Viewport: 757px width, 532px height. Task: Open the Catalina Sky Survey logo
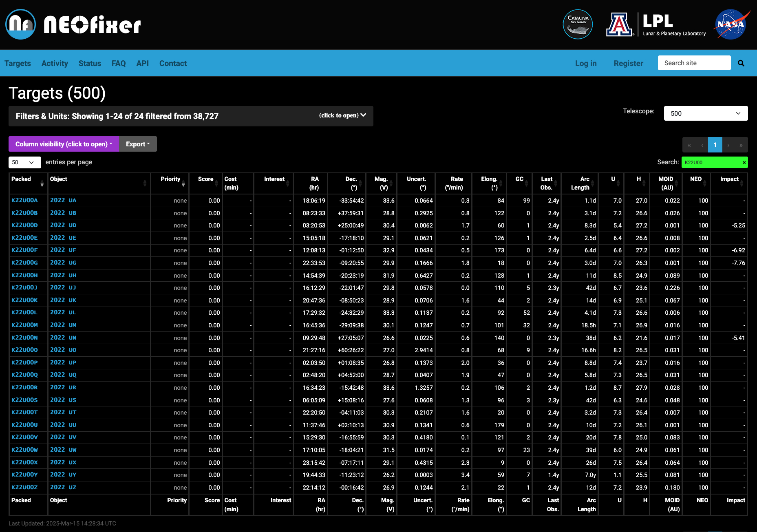click(578, 24)
